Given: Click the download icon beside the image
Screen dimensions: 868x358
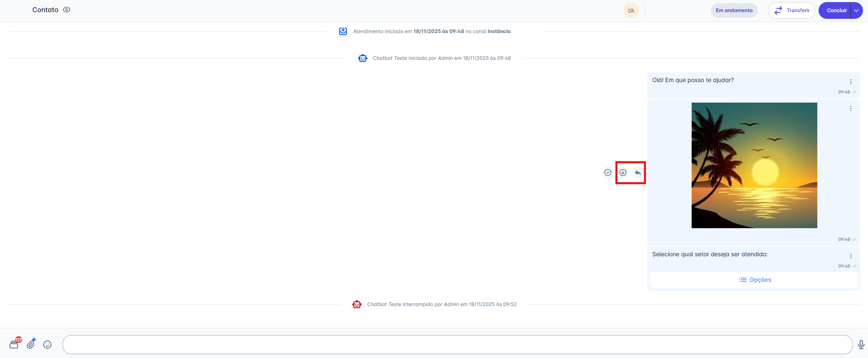Looking at the screenshot, I should click(x=623, y=173).
